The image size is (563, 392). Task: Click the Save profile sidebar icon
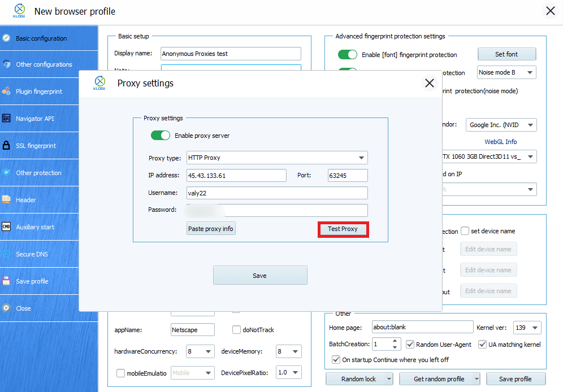pos(6,281)
